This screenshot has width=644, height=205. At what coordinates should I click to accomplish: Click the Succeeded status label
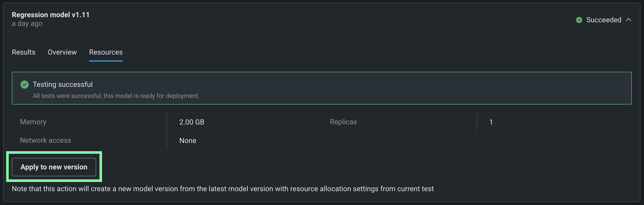603,20
